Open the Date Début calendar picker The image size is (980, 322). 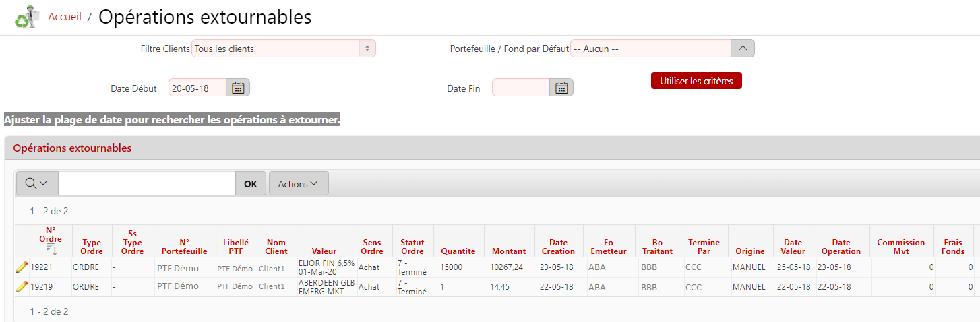238,88
